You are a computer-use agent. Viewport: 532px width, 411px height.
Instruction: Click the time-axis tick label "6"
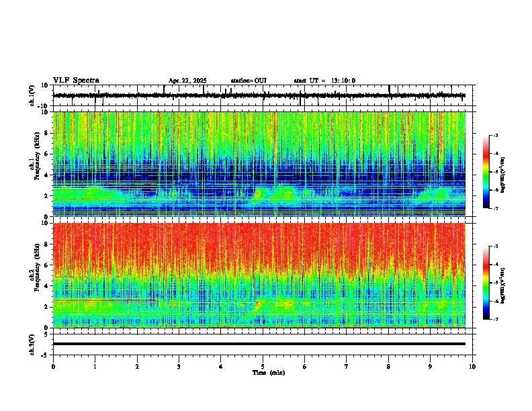point(305,367)
